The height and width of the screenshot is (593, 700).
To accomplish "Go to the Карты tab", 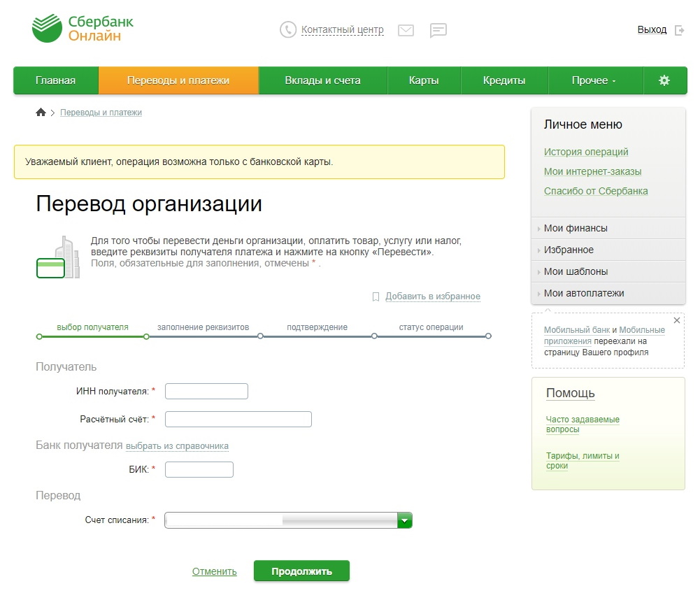I will 424,80.
